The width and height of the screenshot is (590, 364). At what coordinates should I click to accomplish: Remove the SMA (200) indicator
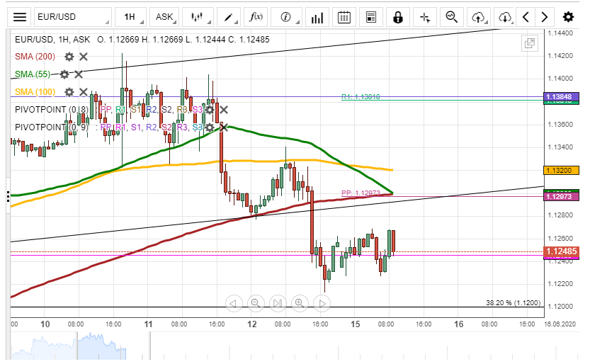84,57
